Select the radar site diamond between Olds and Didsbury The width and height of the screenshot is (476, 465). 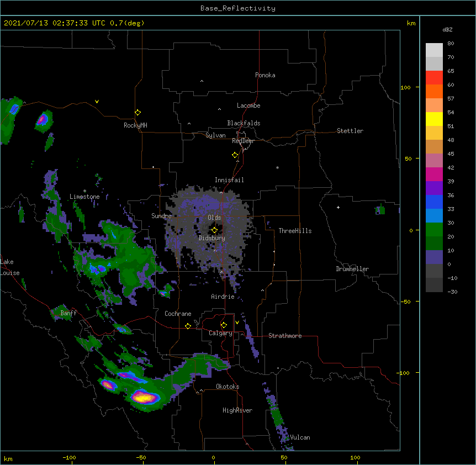click(x=214, y=230)
